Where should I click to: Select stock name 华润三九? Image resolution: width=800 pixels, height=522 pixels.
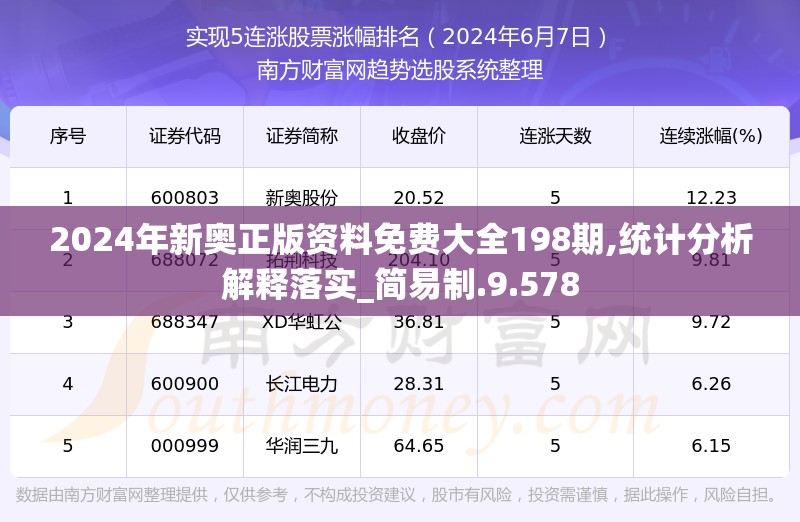pyautogui.click(x=302, y=446)
